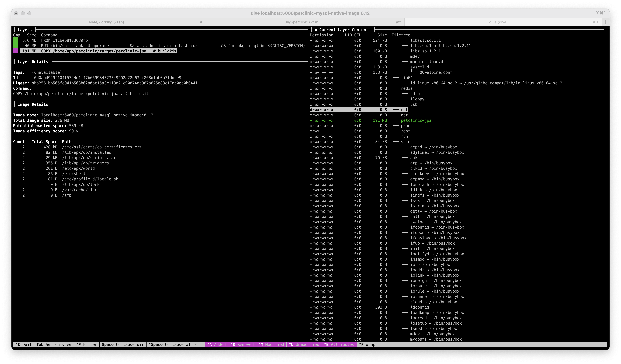Viewport: 621px width, 364px height.
Task: Collapse the lib64 directory in filetree
Action: (407, 78)
